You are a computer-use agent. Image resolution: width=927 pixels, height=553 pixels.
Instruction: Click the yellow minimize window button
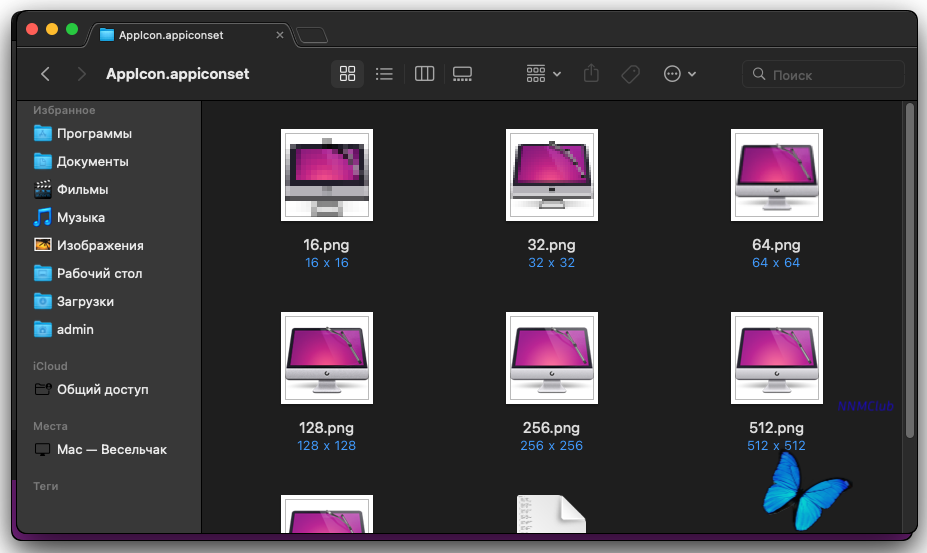(52, 29)
